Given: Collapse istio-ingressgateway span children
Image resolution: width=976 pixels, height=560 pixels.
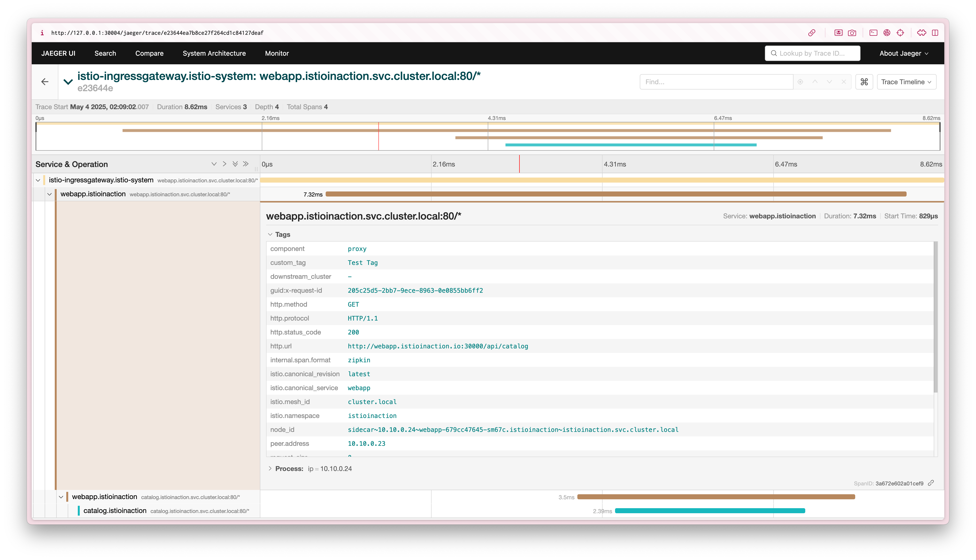Looking at the screenshot, I should 38,180.
